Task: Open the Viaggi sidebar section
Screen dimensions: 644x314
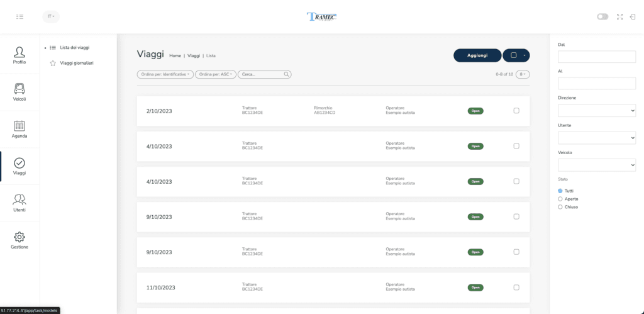Action: point(19,167)
